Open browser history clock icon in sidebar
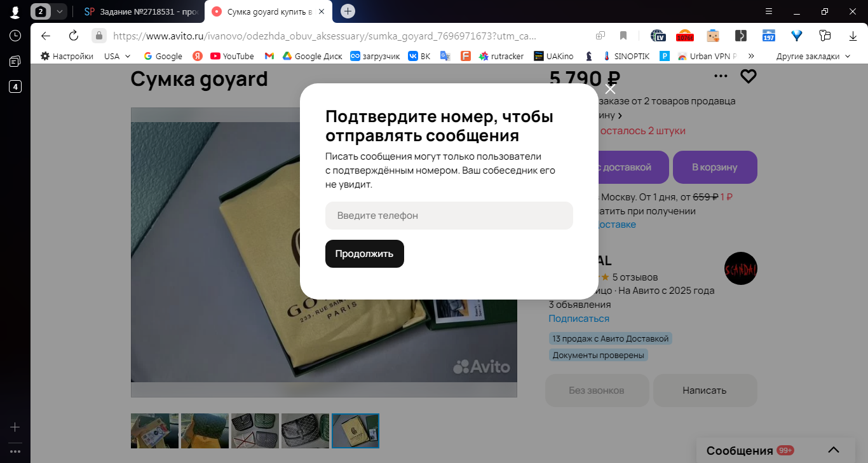868x463 pixels. (15, 36)
